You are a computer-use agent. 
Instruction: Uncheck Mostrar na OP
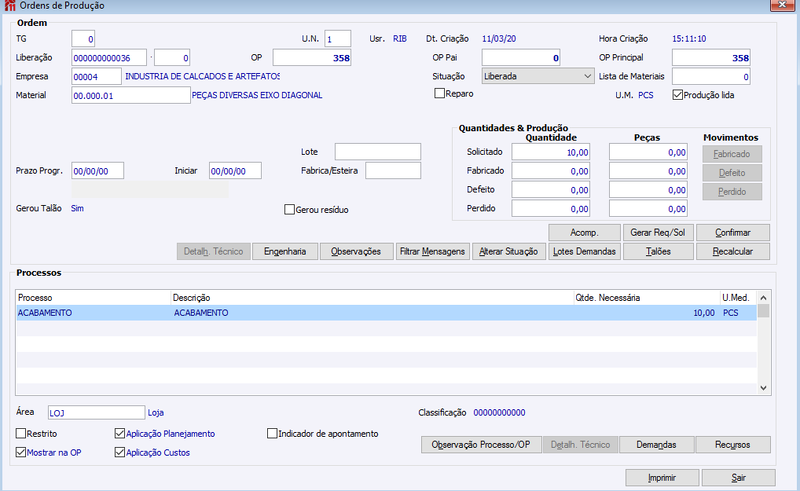click(x=21, y=453)
